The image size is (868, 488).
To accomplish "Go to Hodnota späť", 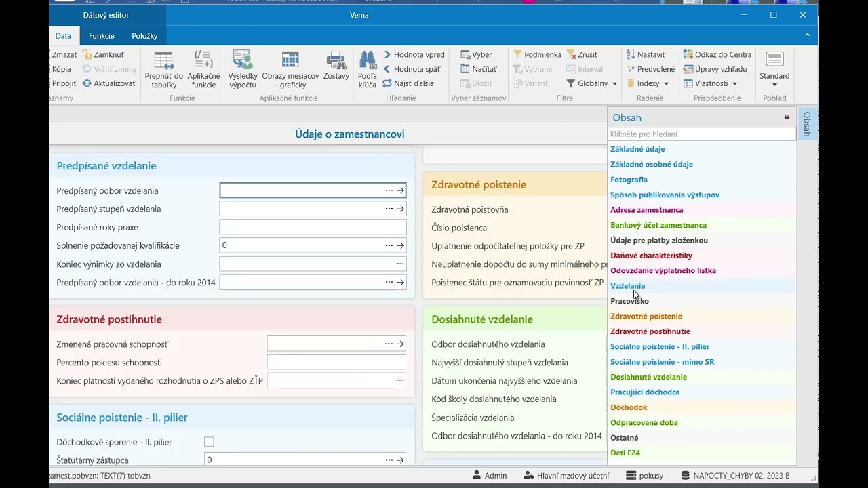I will [x=412, y=69].
